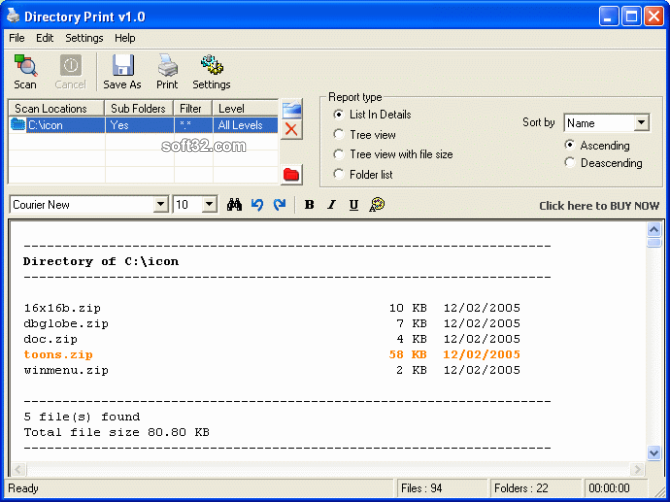The image size is (670, 502).
Task: Open Find using the binoculars icon
Action: (234, 205)
